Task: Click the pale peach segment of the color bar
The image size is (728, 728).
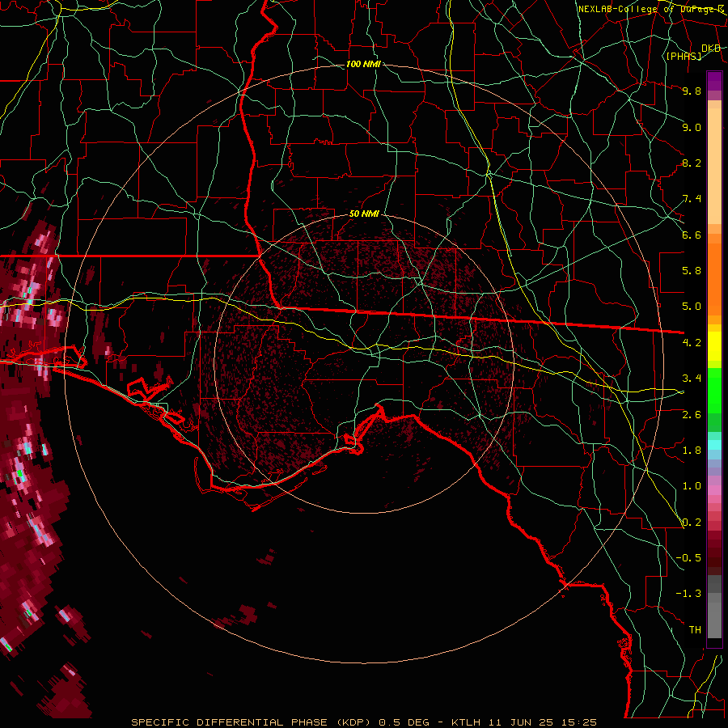Action: tap(714, 167)
